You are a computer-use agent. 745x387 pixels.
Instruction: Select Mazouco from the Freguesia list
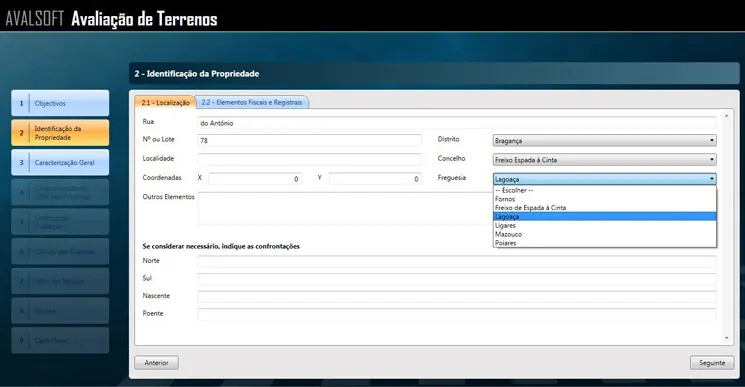[604, 234]
